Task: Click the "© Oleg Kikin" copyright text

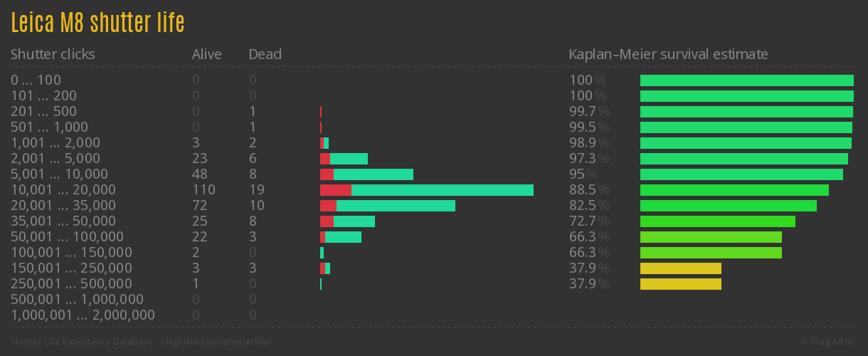Action: pos(828,342)
